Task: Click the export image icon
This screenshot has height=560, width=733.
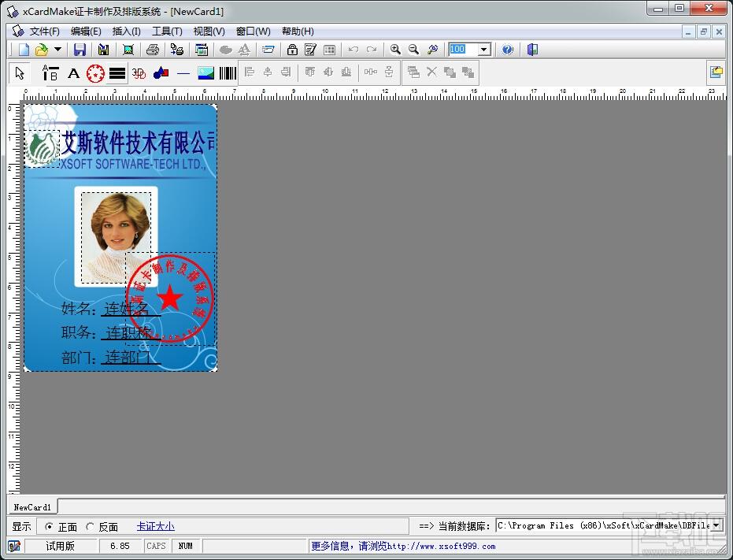Action: [128, 50]
